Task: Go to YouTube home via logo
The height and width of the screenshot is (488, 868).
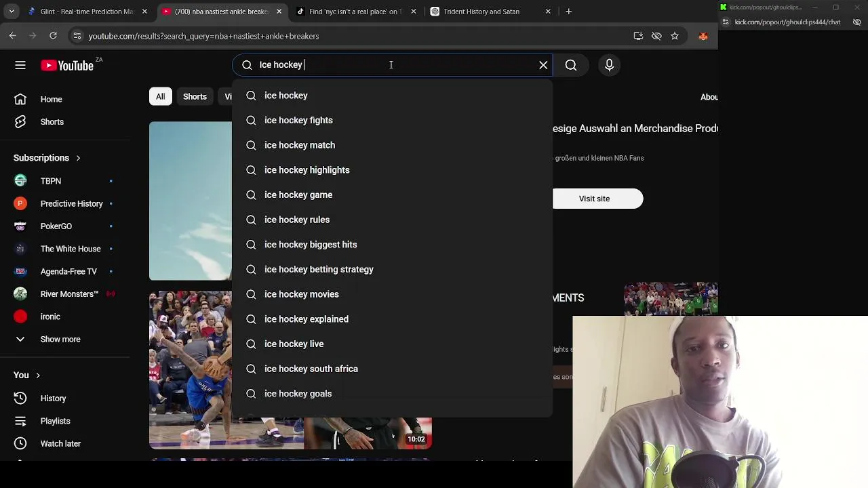Action: tap(66, 65)
